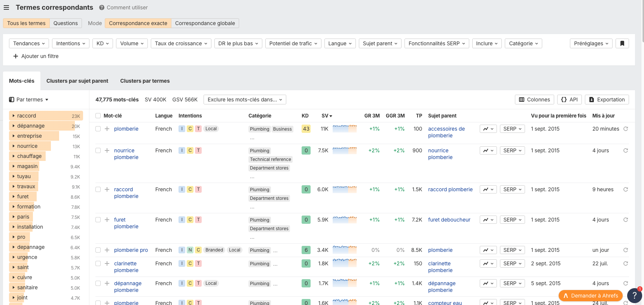This screenshot has height=305, width=644.
Task: Open the Fonctionnalités SERP dropdown
Action: pos(437,43)
